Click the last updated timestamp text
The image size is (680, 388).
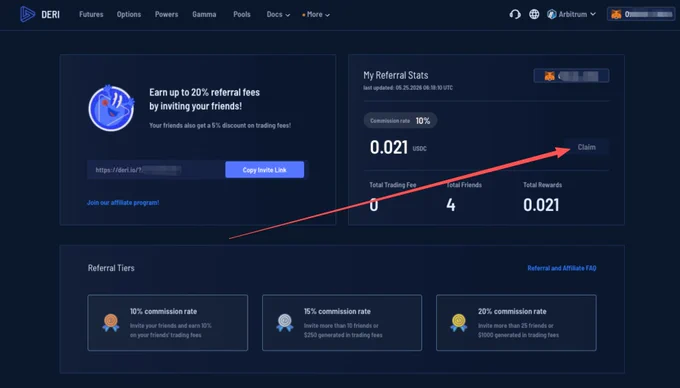(408, 88)
